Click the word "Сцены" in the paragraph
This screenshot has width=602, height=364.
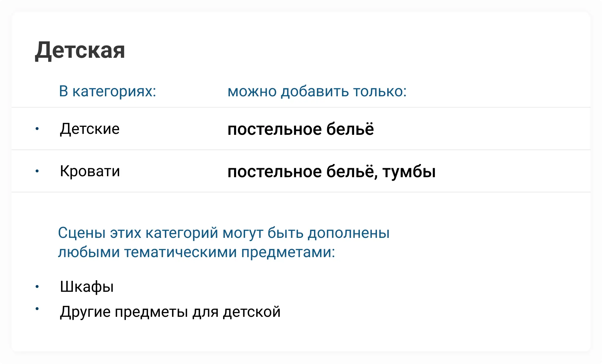click(x=82, y=233)
